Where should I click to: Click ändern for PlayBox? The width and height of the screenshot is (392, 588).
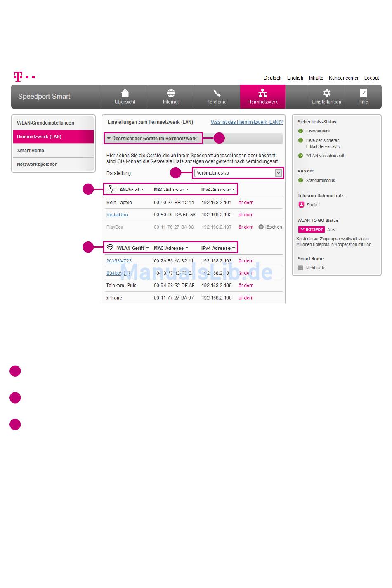click(x=246, y=227)
